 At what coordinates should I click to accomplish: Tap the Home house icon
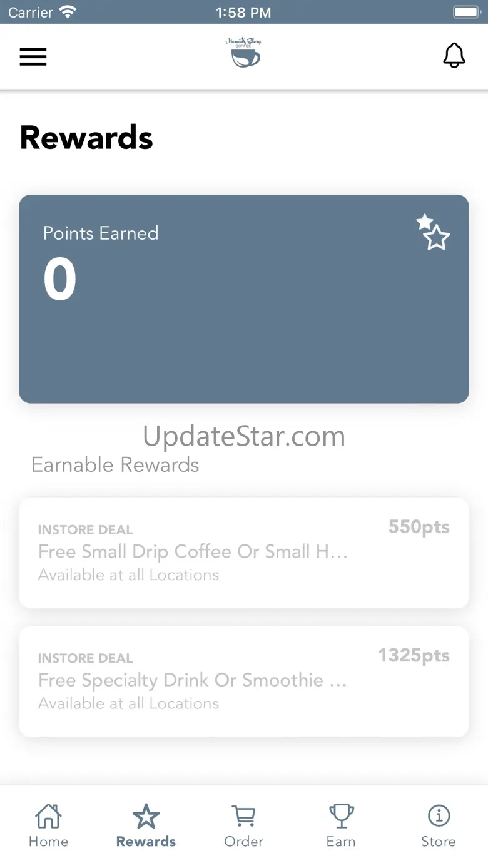pos(48,816)
